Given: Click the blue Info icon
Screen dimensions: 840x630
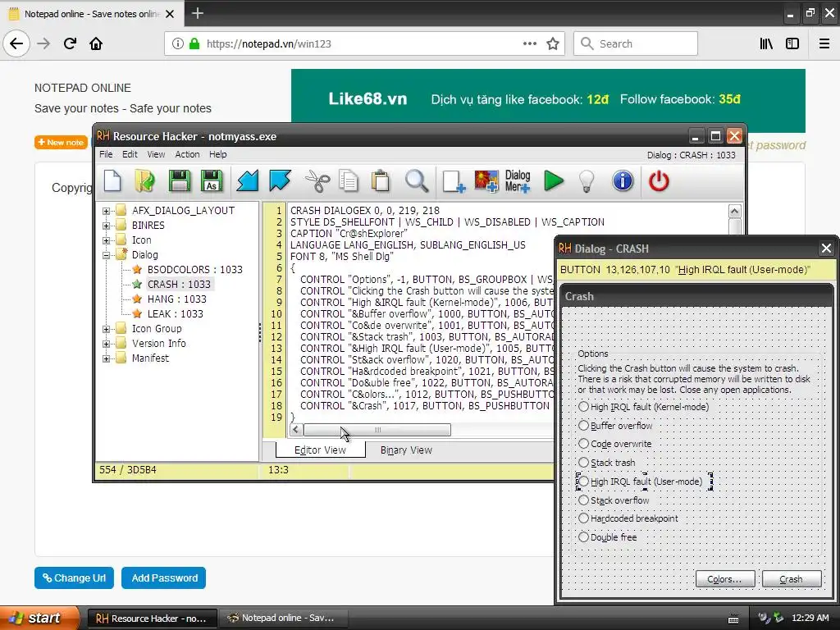Looking at the screenshot, I should point(623,181).
